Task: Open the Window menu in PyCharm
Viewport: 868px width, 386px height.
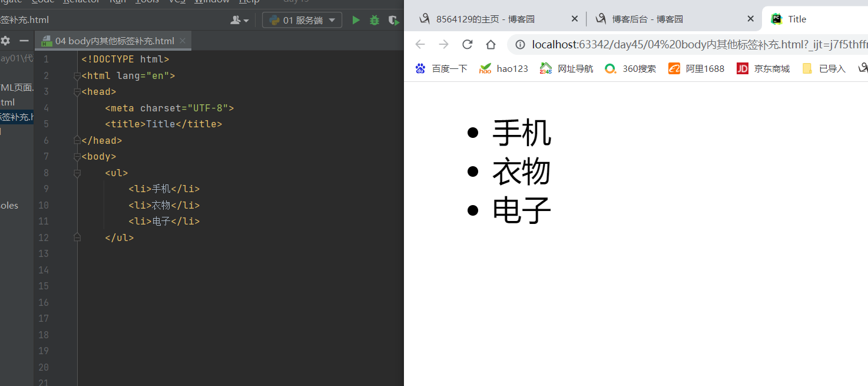Action: [211, 2]
